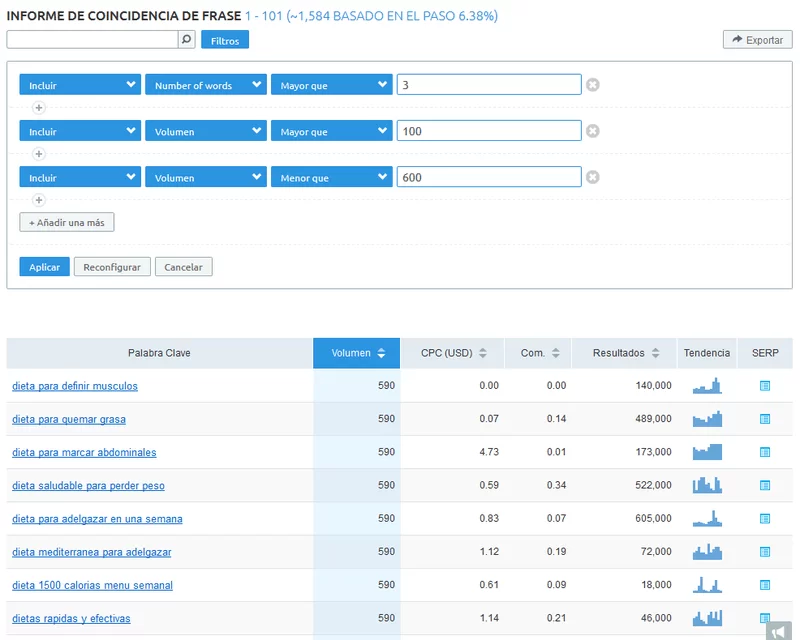Open Number of words field dropdown

206,85
